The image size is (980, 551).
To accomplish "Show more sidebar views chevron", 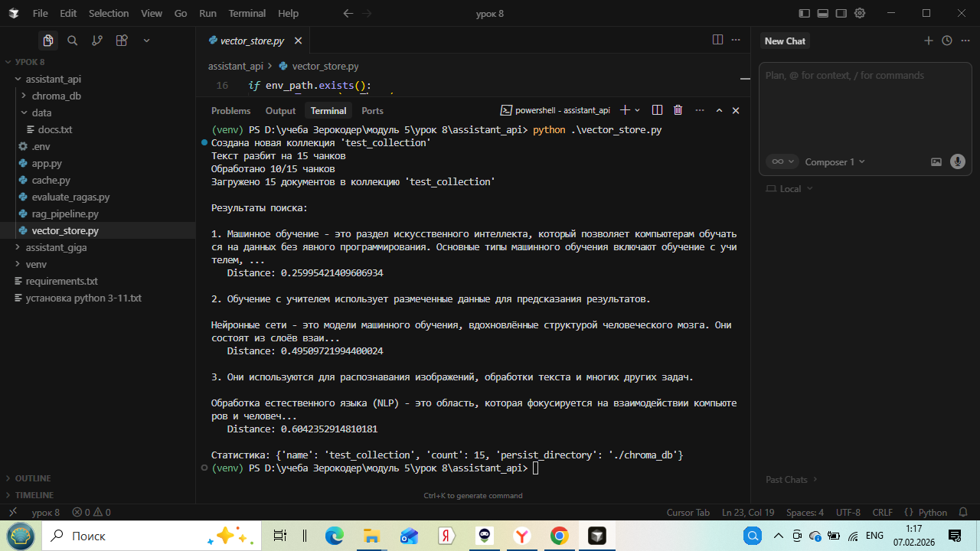I will 146,41.
